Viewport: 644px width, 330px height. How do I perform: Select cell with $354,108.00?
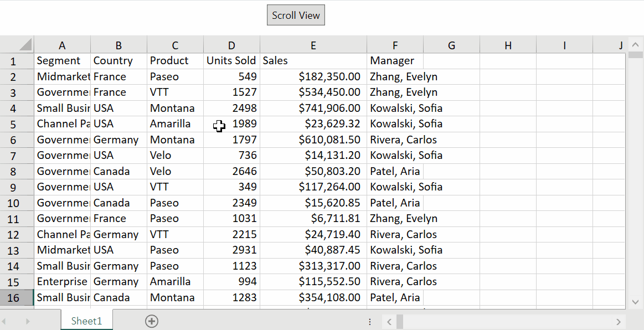point(313,297)
